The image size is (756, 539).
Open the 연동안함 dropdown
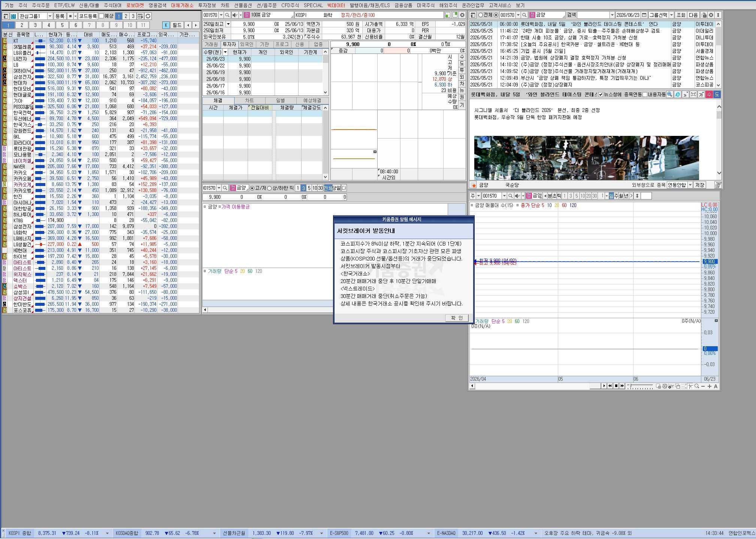[x=690, y=185]
